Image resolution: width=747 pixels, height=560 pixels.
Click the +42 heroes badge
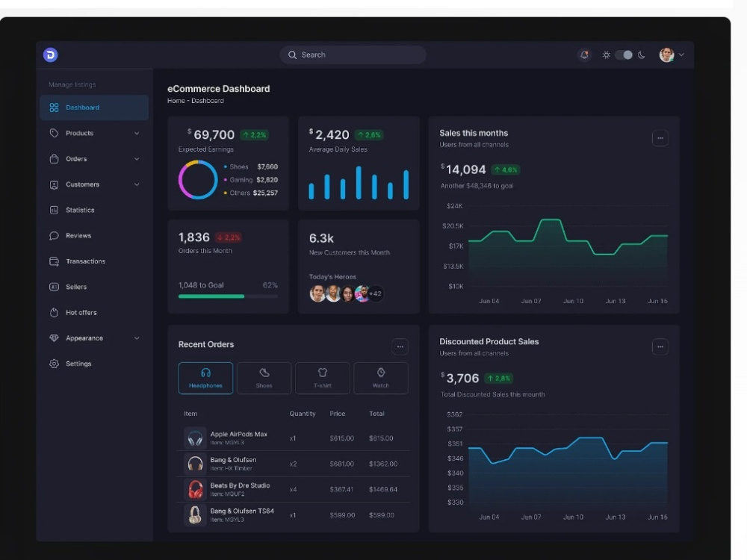coord(376,293)
